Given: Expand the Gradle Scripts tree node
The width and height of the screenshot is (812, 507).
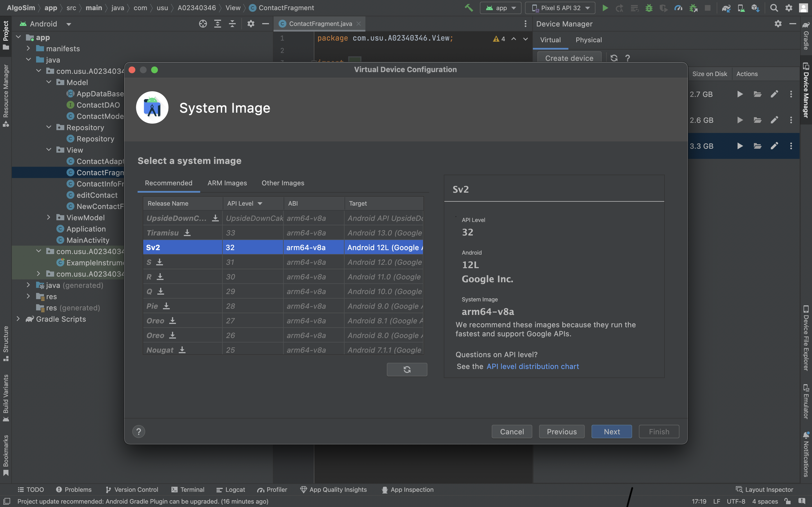Looking at the screenshot, I should (x=18, y=319).
